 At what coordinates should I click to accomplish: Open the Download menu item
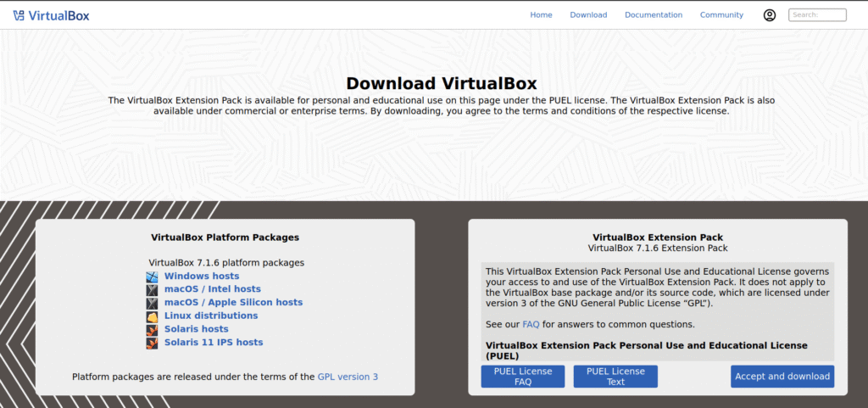pos(588,15)
